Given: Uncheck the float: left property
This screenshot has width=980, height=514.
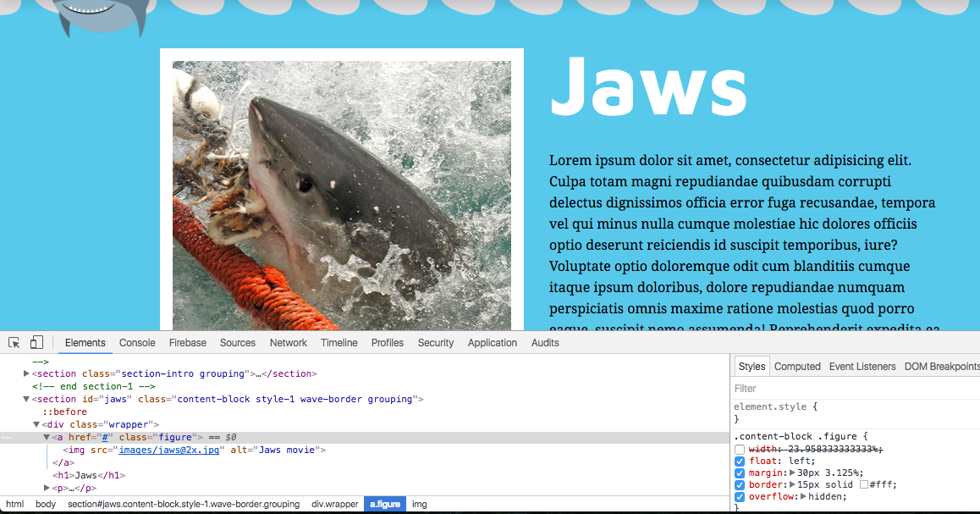Looking at the screenshot, I should [x=740, y=461].
